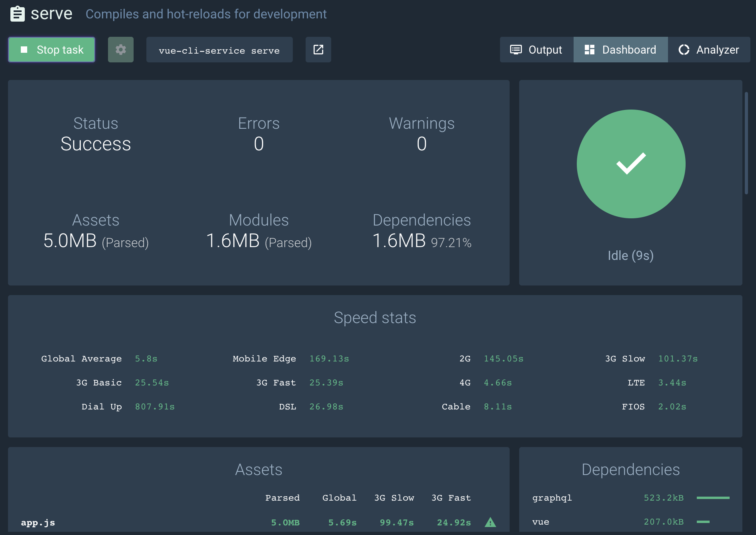
Task: Click the app.js warning triangle icon
Action: click(x=490, y=522)
